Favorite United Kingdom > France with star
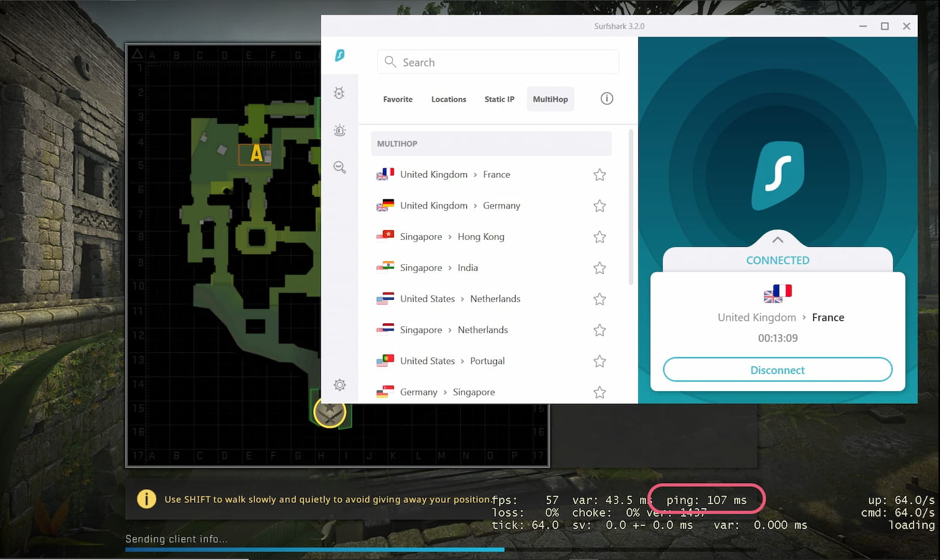Screen dimensions: 940x560 pyautogui.click(x=600, y=175)
